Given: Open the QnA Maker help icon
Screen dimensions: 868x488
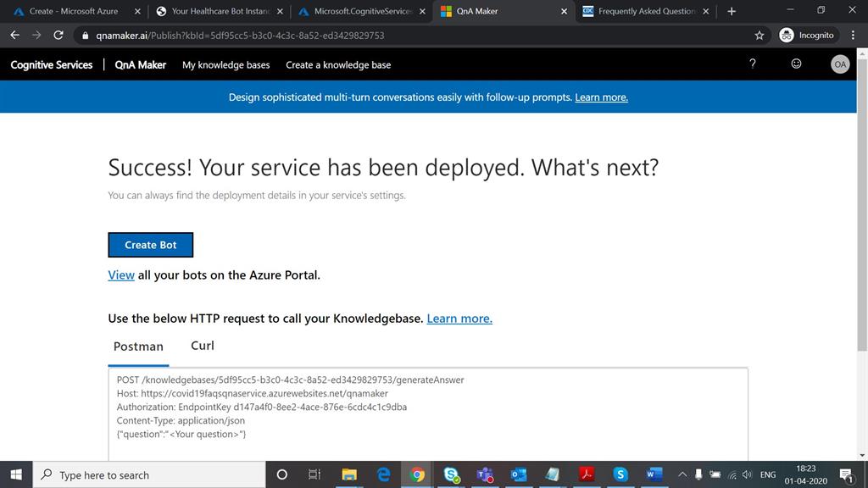Looking at the screenshot, I should coord(752,64).
